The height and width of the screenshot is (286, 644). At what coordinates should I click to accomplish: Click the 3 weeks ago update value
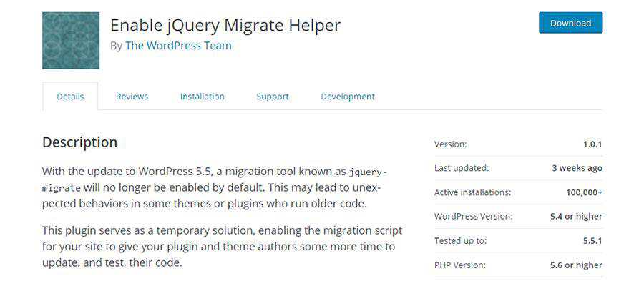click(x=577, y=169)
